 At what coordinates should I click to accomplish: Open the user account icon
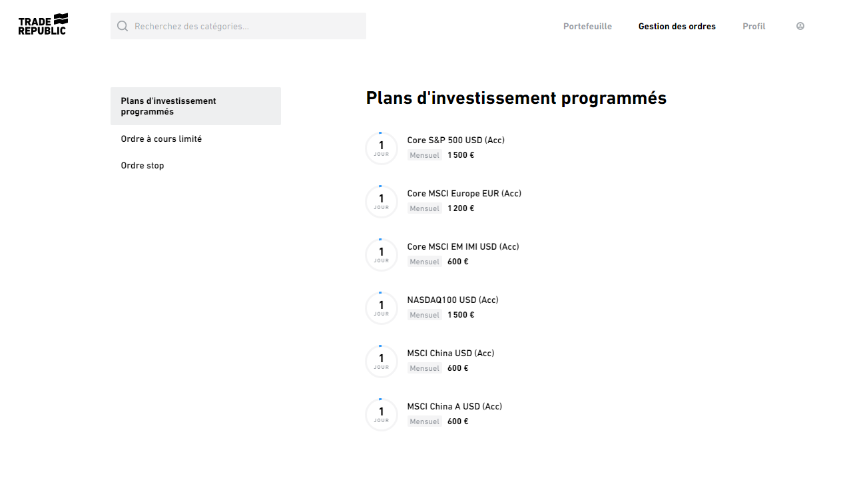(800, 26)
